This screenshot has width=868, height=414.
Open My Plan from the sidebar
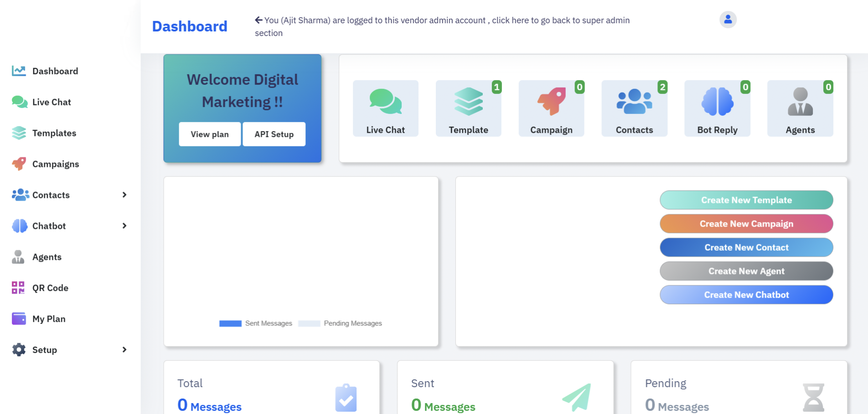tap(49, 319)
